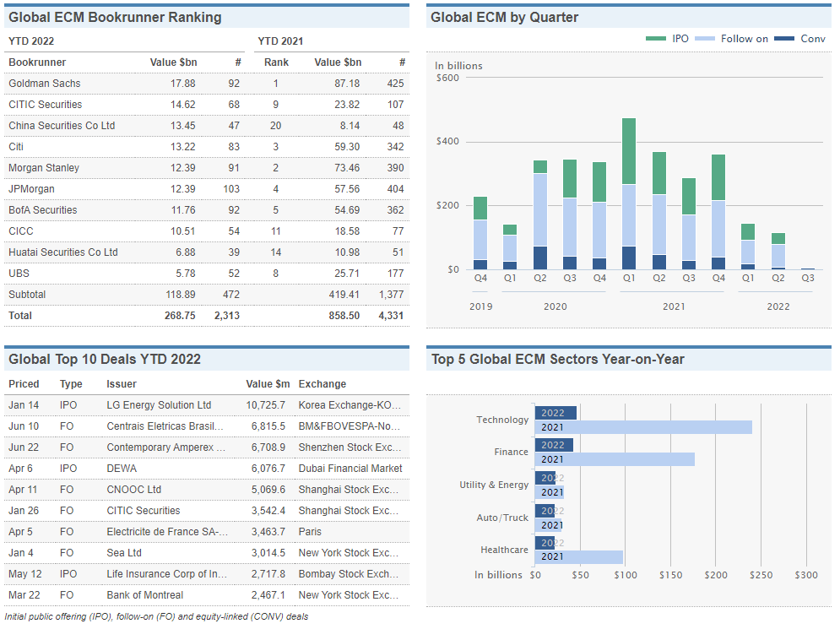The height and width of the screenshot is (629, 840).
Task: Click the Total value 268.75
Action: pyautogui.click(x=180, y=316)
